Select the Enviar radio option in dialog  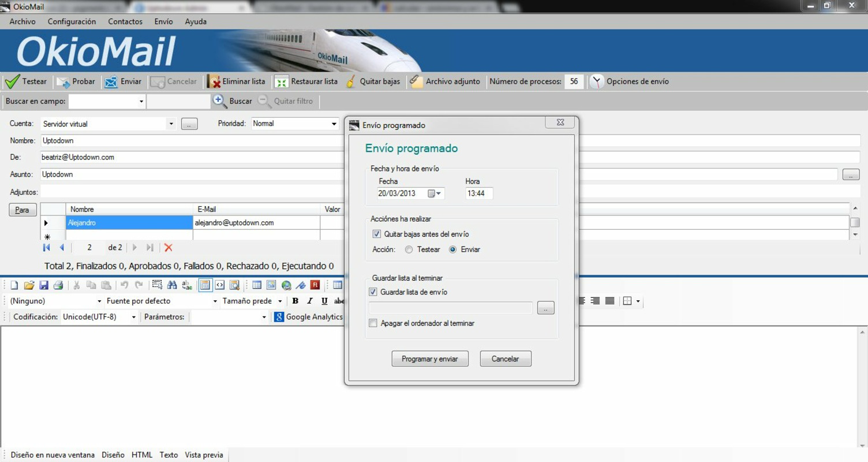[453, 250]
